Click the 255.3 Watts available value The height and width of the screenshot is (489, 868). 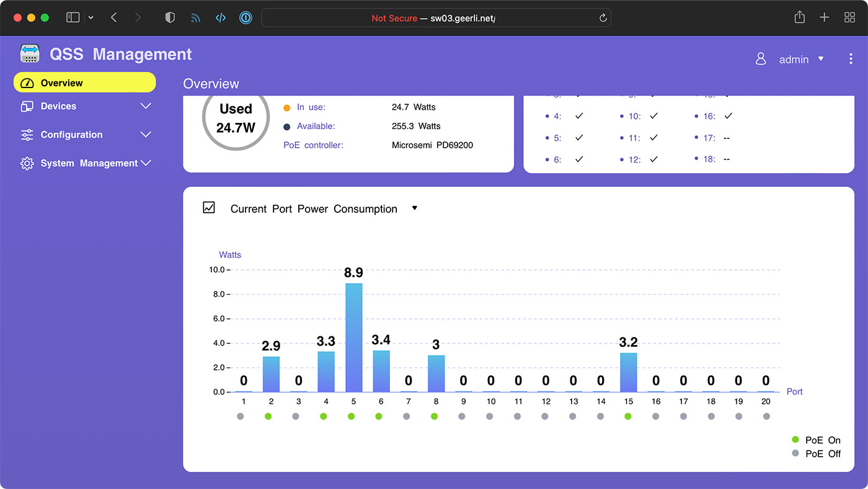click(416, 126)
